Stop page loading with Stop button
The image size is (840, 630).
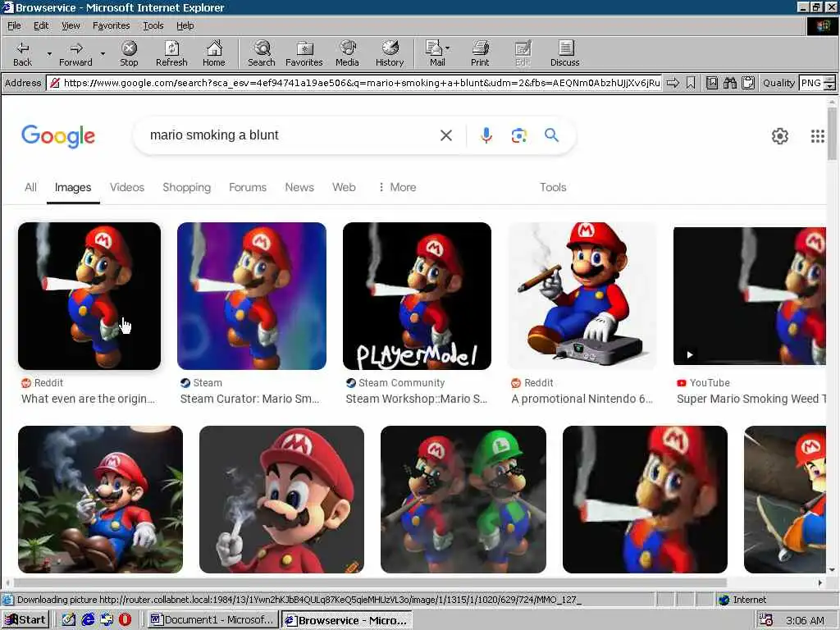(x=129, y=54)
